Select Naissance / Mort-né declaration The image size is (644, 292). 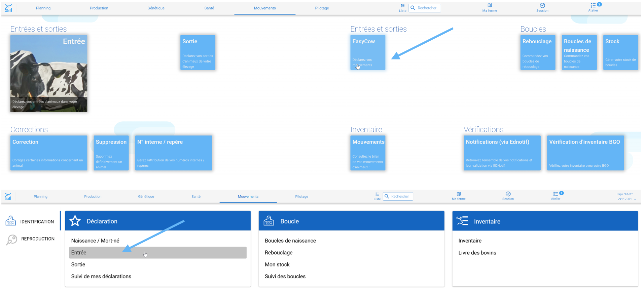[x=95, y=241]
